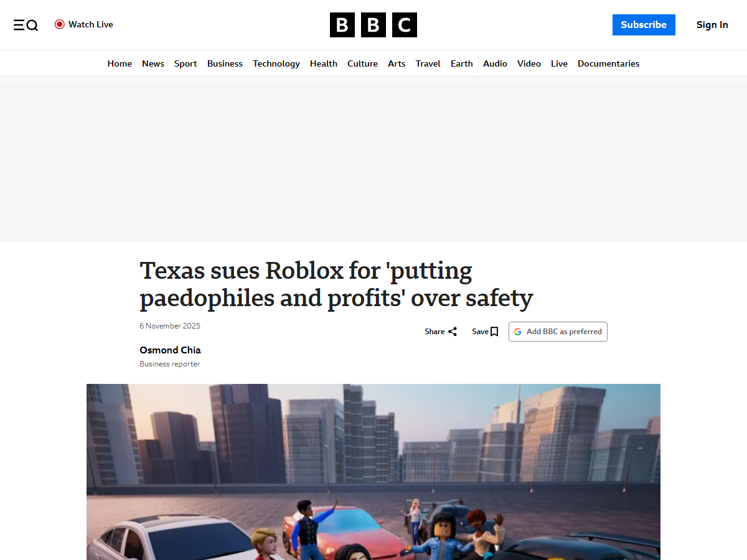Open the Live section

[x=559, y=63]
